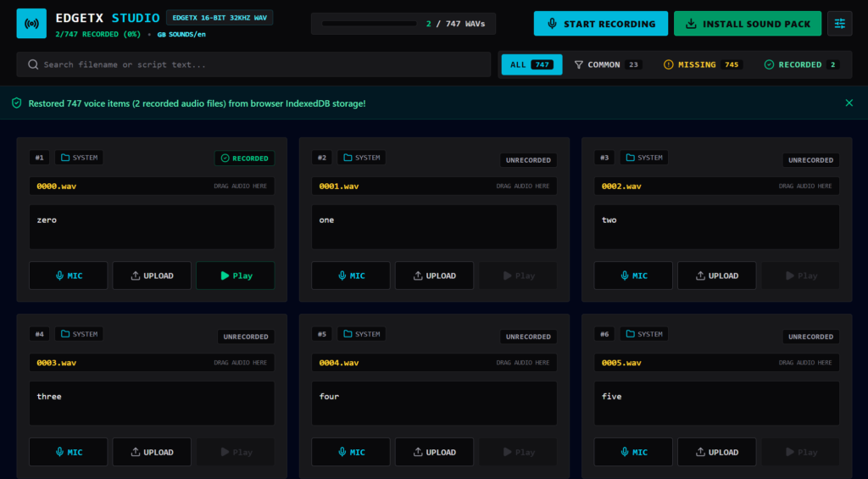Open the settings sliders icon button
868x479 pixels.
[x=840, y=23]
